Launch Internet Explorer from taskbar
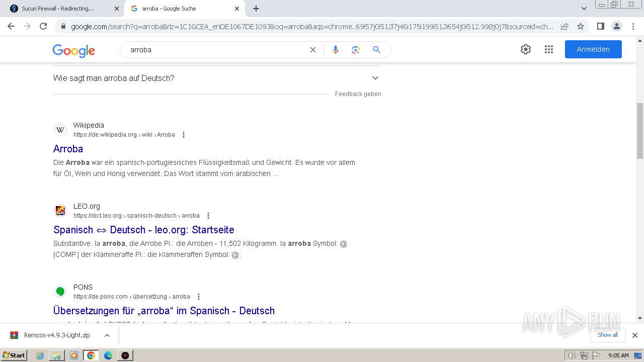644x362 pixels. [x=40, y=355]
